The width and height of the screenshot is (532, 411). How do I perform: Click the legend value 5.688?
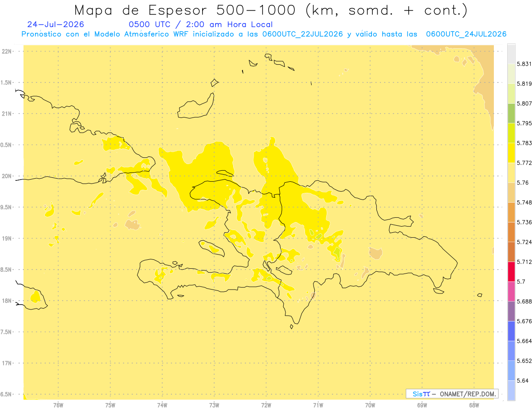tap(524, 301)
